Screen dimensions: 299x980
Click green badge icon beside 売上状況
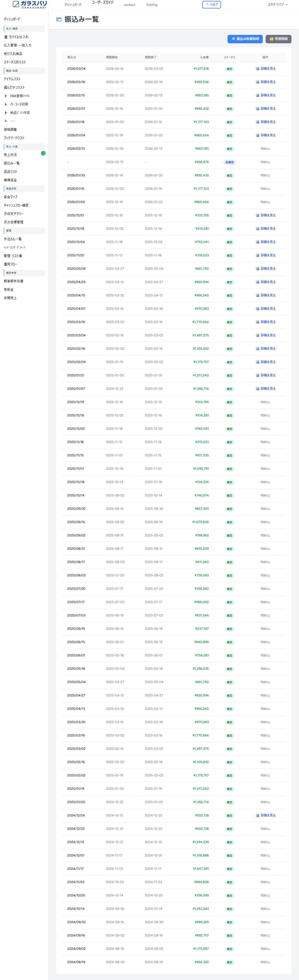tap(43, 153)
